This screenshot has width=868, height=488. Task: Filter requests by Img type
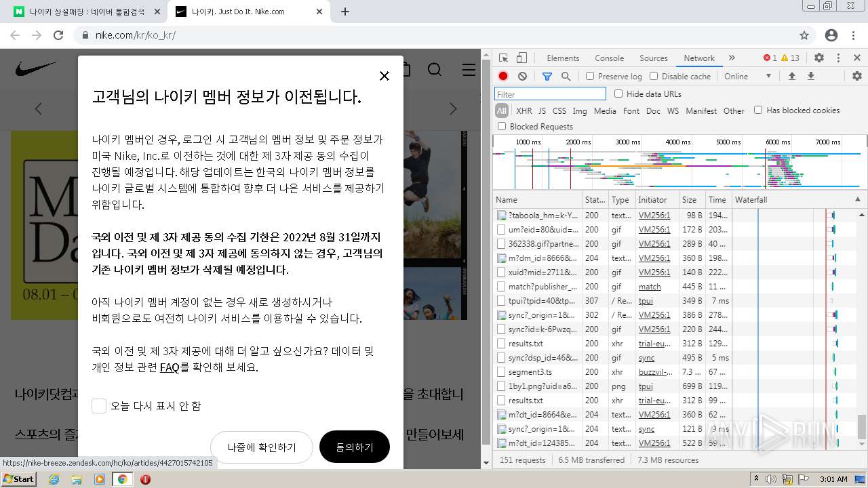[x=580, y=110]
